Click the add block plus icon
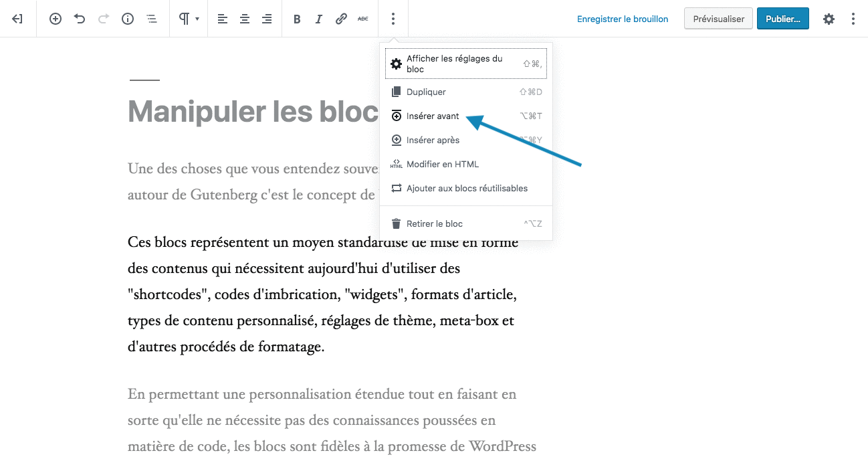 [56, 19]
